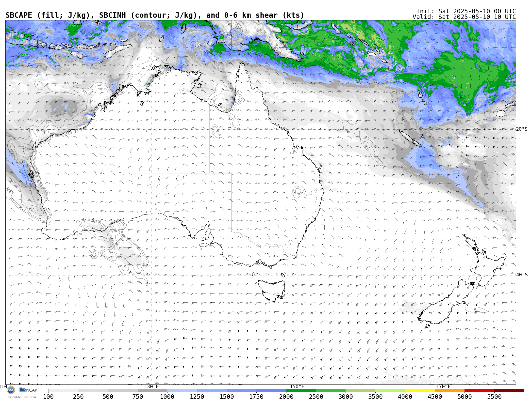Pick the lime green 3500-4000 colorbar segment
This screenshot has height=400, width=532.
point(390,391)
